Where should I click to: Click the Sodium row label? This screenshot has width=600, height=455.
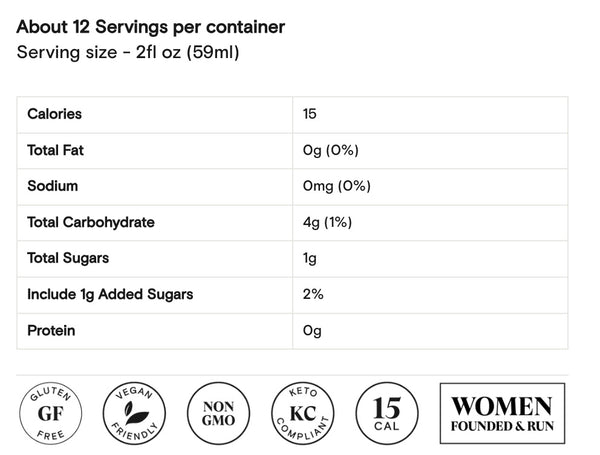click(53, 186)
